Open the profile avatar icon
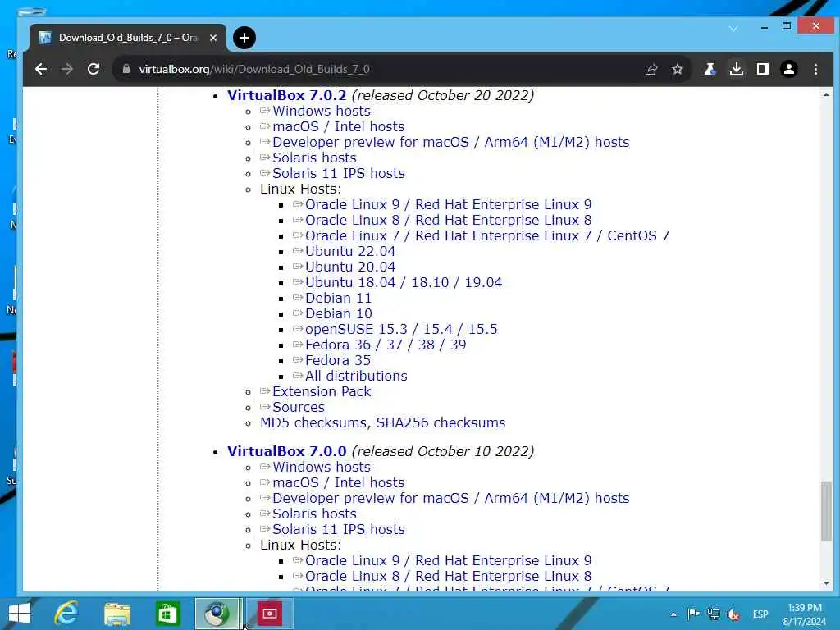This screenshot has width=840, height=630. coord(789,69)
